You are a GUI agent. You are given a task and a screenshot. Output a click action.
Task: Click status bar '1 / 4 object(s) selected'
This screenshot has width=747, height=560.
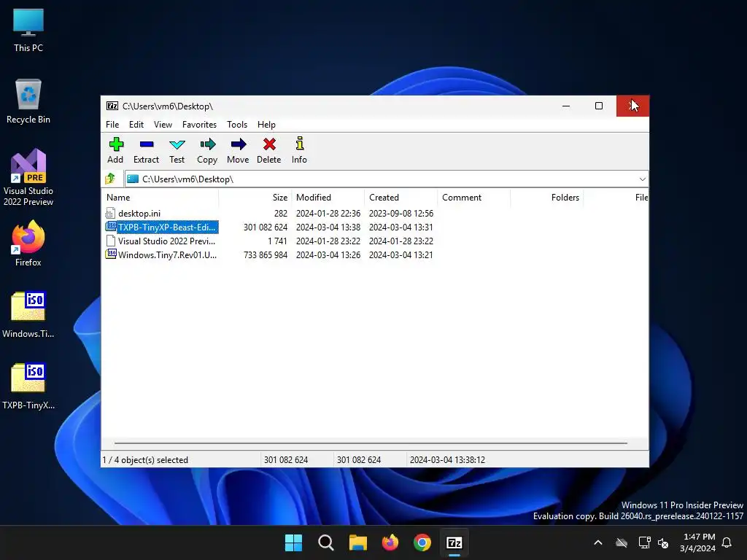coord(145,460)
